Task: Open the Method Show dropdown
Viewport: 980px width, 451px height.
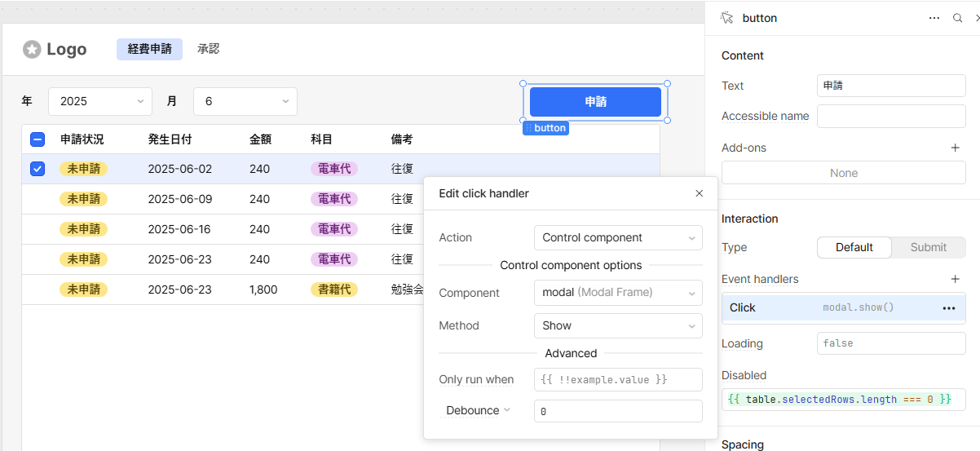Action: pos(618,325)
